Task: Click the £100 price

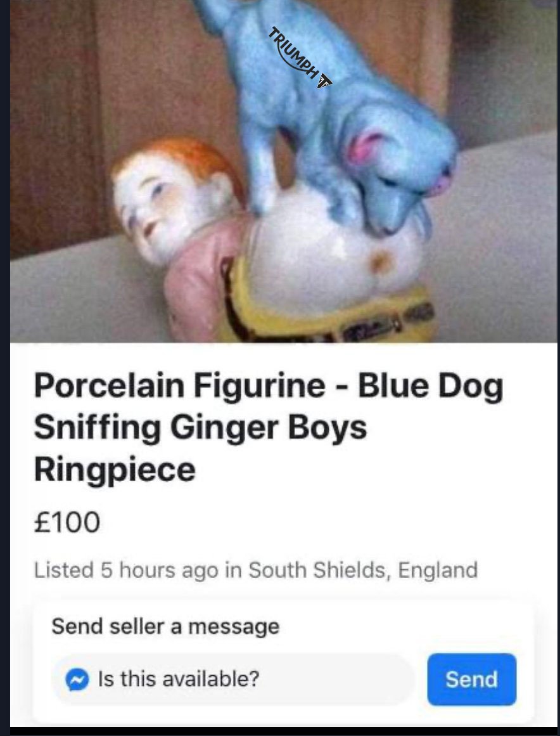Action: [67, 522]
